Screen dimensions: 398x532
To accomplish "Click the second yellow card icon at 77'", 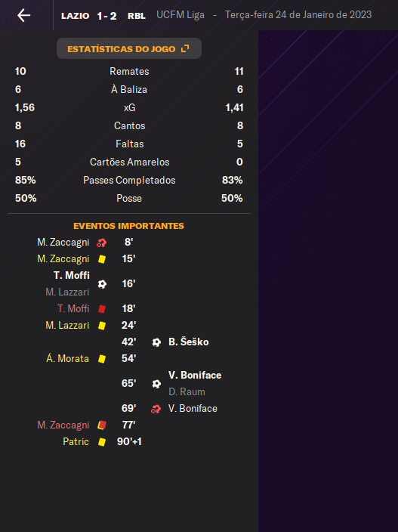I will click(102, 425).
